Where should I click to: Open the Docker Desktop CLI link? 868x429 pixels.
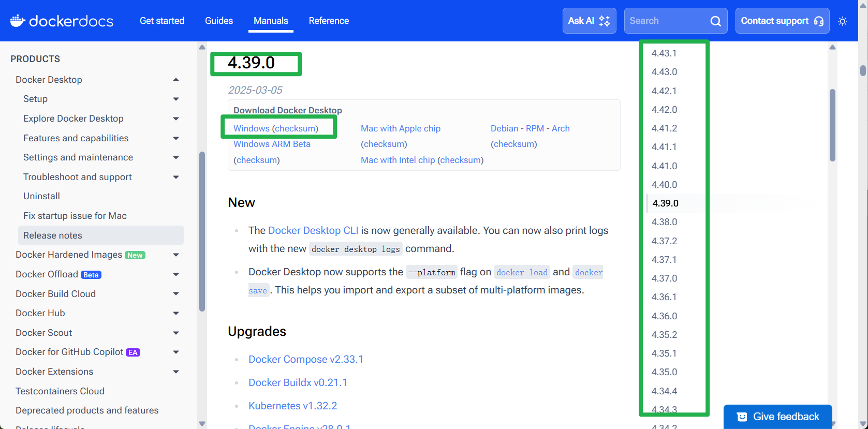313,230
